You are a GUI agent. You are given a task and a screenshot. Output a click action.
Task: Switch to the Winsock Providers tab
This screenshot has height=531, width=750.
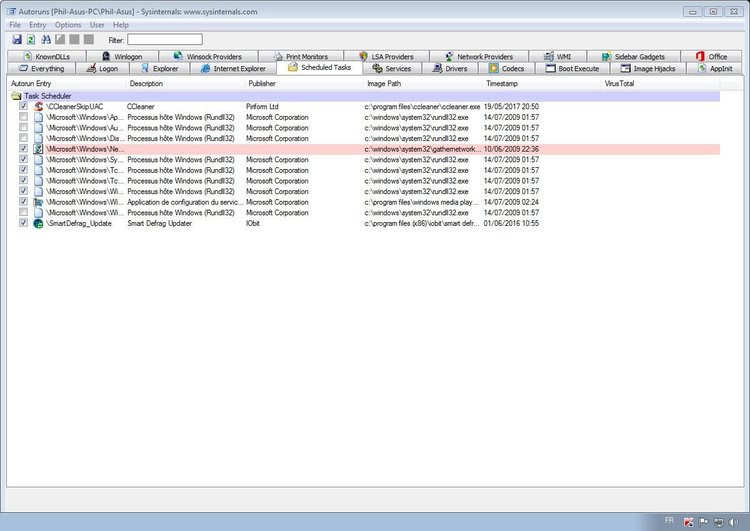pos(208,56)
